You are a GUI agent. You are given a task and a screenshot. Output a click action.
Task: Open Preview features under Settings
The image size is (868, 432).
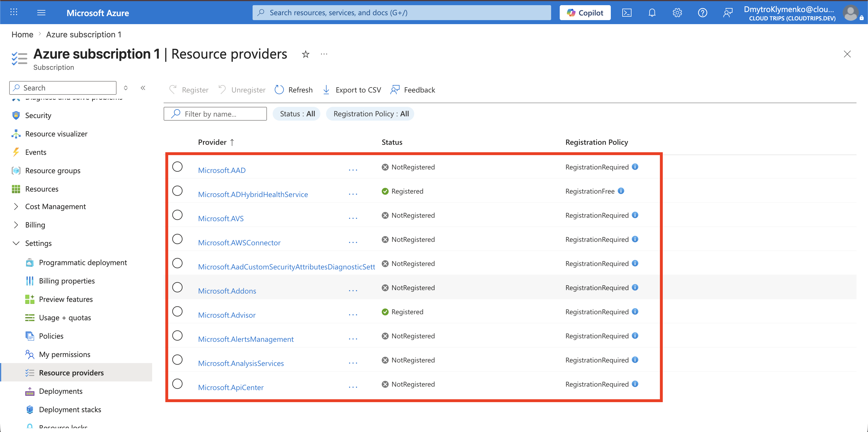click(66, 299)
